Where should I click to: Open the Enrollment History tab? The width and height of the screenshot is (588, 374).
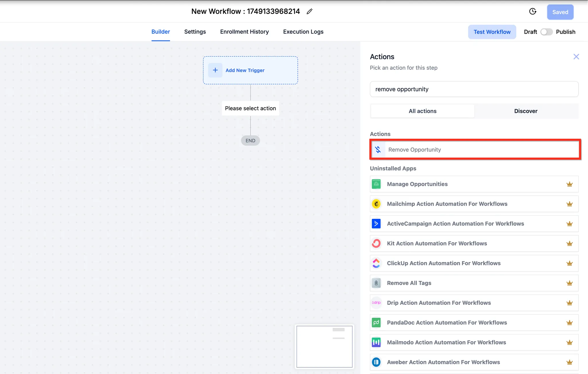pos(244,32)
